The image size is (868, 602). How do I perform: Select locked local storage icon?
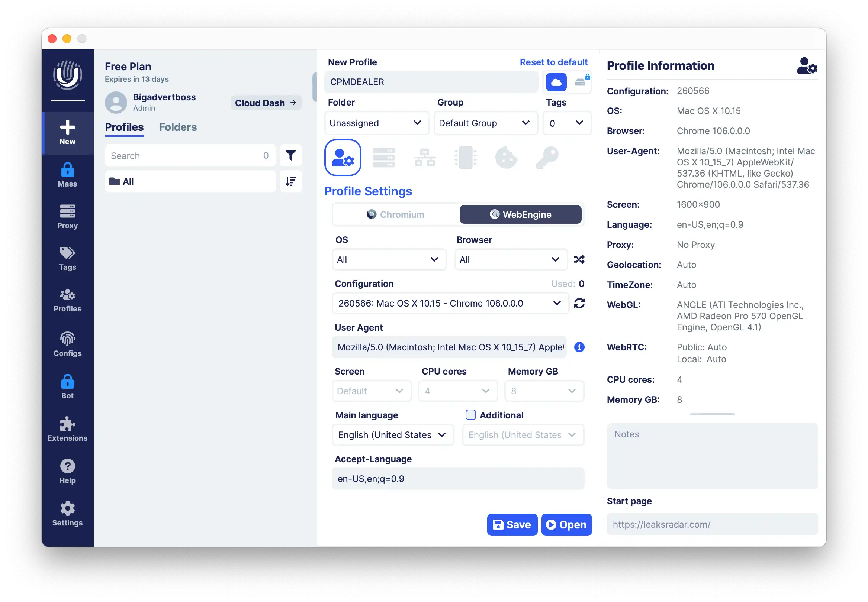581,81
